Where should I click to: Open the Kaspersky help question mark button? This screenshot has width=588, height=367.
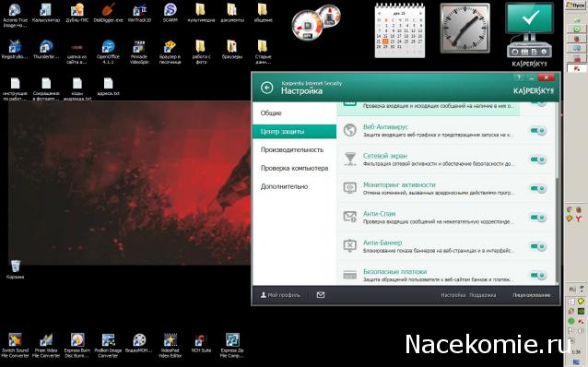click(519, 77)
